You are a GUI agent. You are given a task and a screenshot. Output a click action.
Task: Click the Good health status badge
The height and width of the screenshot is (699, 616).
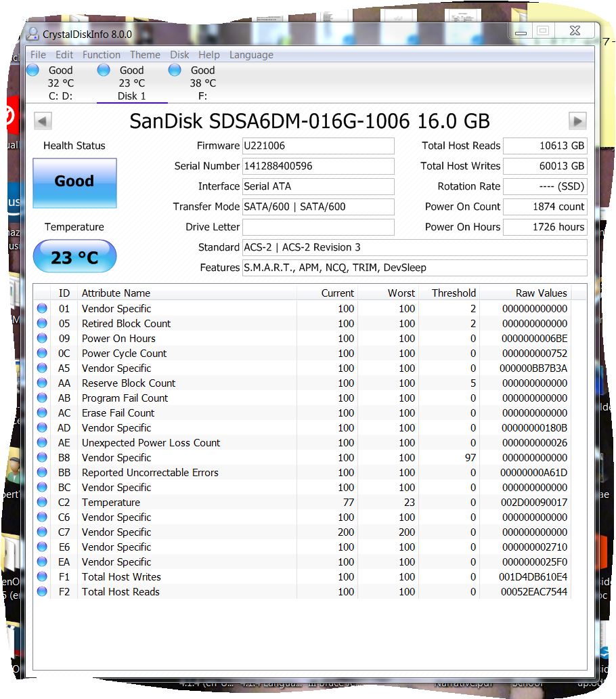point(74,182)
